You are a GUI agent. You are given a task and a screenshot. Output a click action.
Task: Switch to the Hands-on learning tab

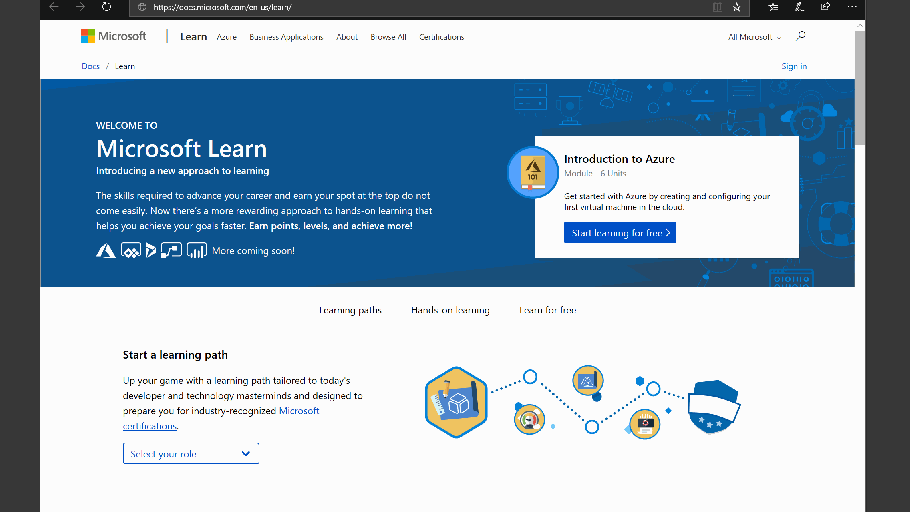pos(450,310)
